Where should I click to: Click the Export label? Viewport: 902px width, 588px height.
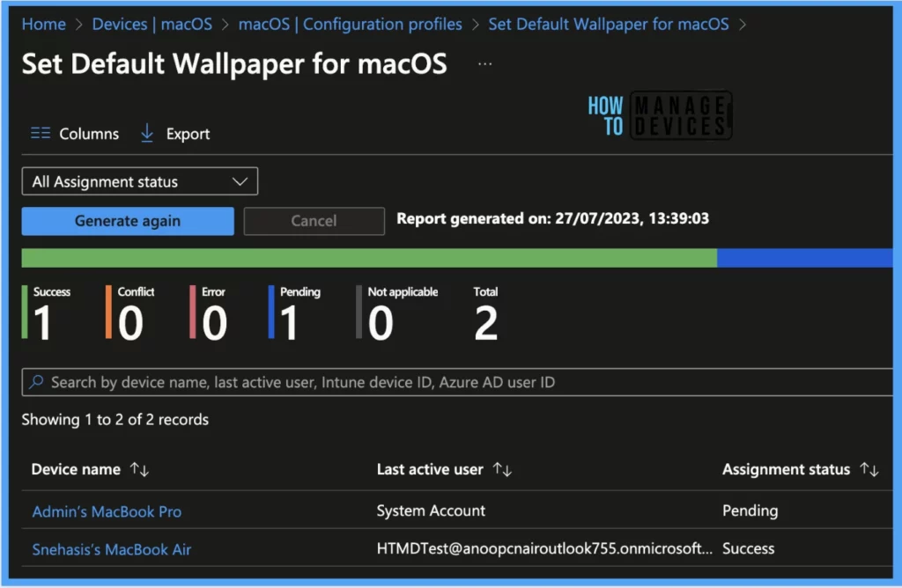189,134
